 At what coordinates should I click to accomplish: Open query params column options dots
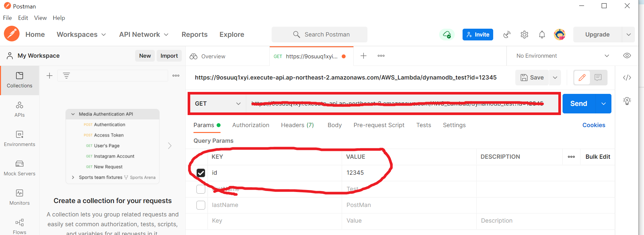[x=571, y=157]
